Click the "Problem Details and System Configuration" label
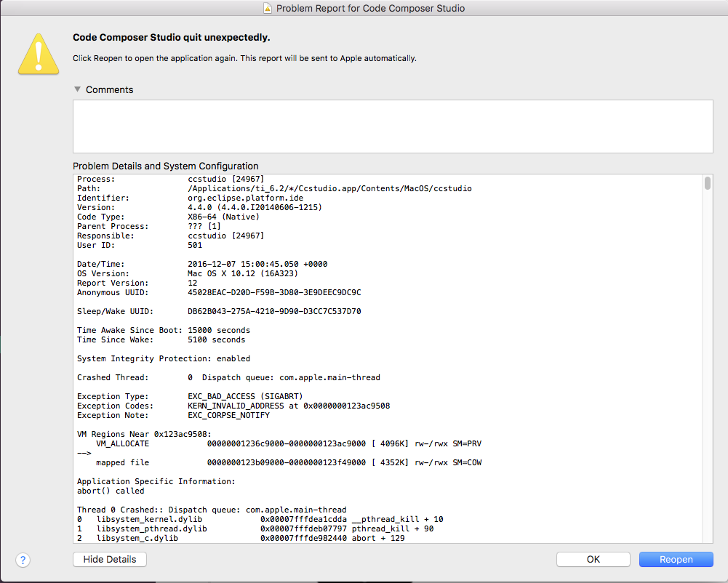 point(165,166)
